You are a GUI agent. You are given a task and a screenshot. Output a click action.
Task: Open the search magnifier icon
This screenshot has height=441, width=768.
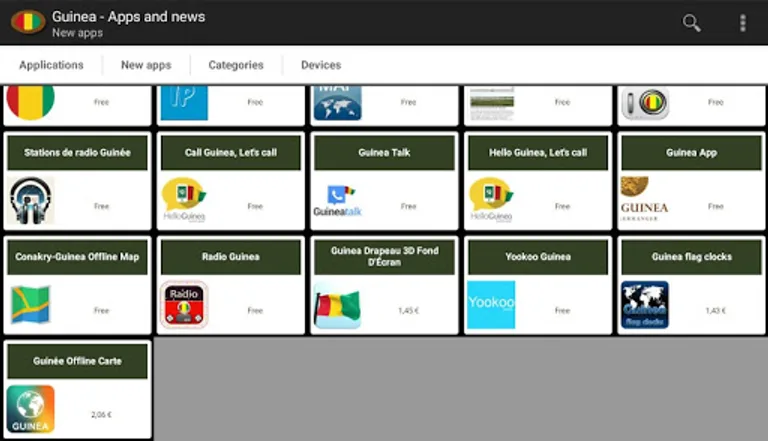pyautogui.click(x=692, y=23)
